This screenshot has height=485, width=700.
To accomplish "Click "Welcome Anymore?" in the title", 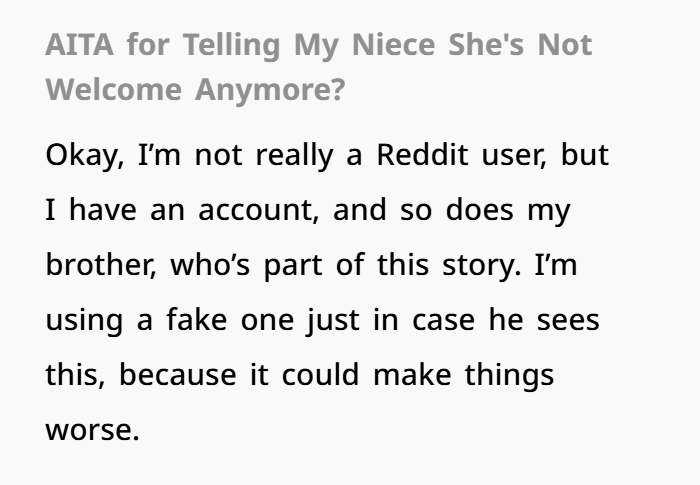I will click(196, 90).
